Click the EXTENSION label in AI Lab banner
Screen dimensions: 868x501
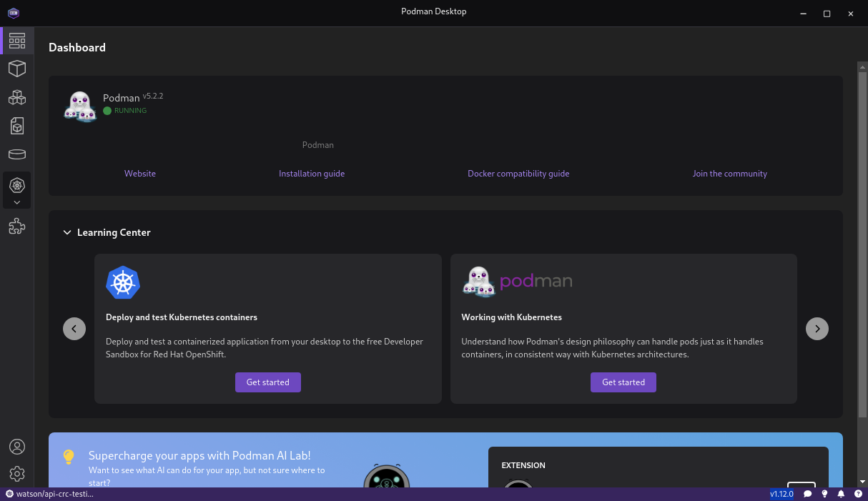tap(523, 465)
